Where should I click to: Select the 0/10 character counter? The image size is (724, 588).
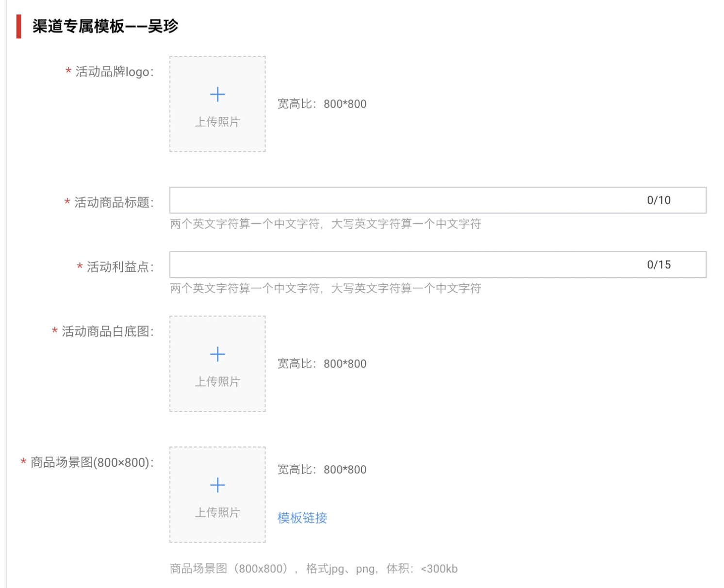tap(659, 200)
